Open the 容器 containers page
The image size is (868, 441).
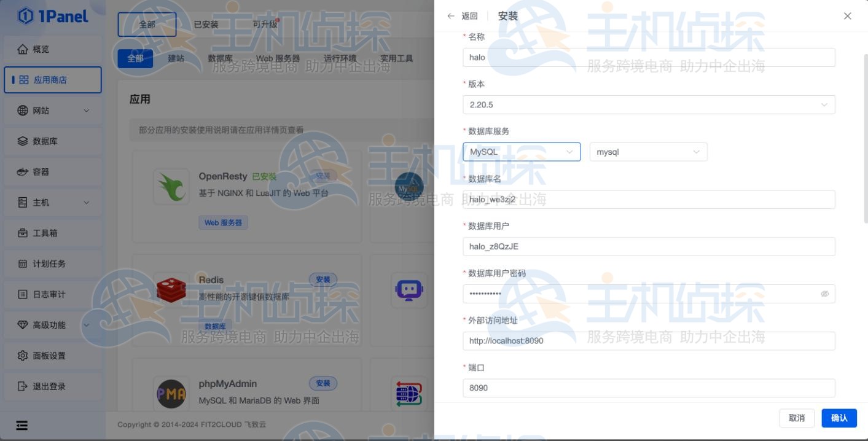tap(53, 172)
